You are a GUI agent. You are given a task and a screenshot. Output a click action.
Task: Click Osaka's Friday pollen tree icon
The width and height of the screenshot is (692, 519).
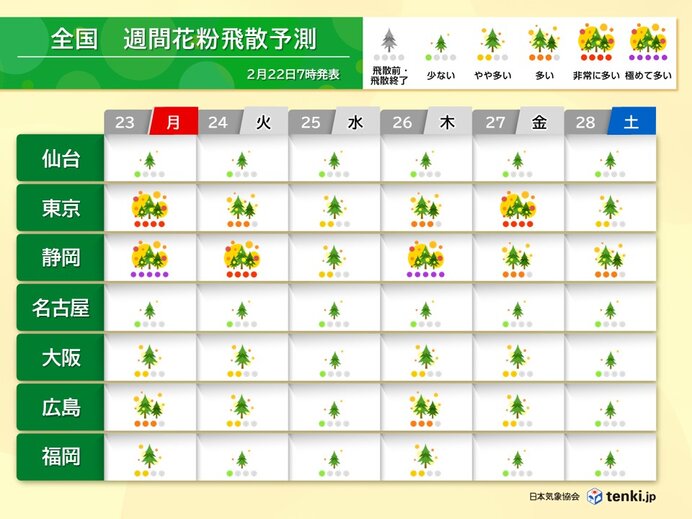point(517,356)
